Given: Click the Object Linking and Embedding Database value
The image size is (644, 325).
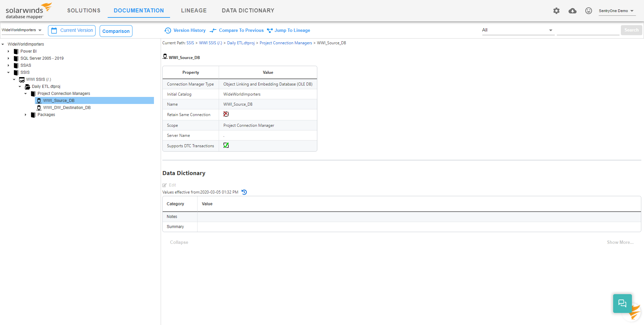Looking at the screenshot, I should click(268, 84).
